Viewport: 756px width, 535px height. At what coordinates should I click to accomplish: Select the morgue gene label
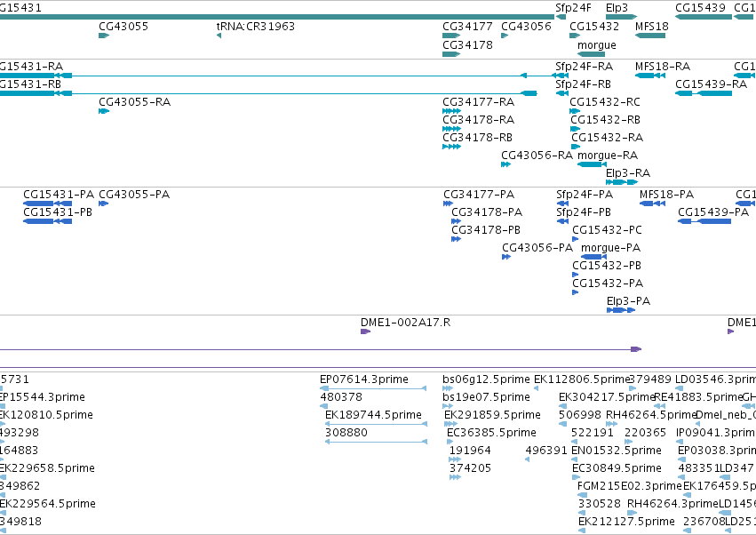pos(597,44)
